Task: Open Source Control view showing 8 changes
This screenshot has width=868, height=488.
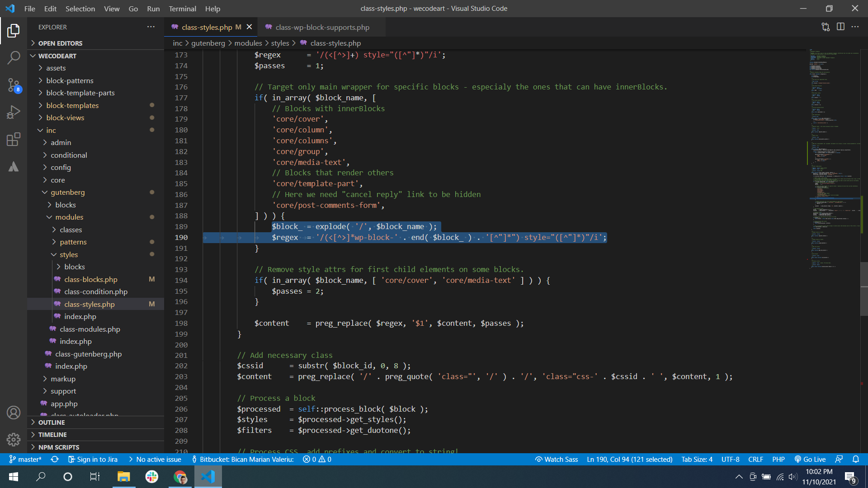Action: tap(14, 85)
